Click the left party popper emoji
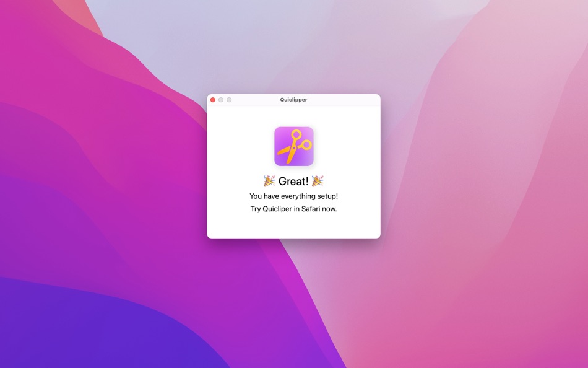Screen dimensions: 588x368 point(266,181)
